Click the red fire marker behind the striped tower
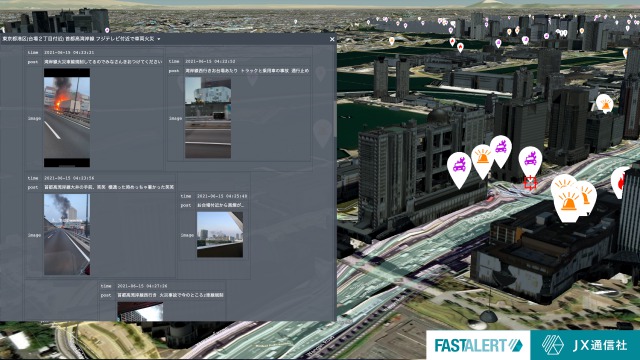640x360 pixels. 620,182
